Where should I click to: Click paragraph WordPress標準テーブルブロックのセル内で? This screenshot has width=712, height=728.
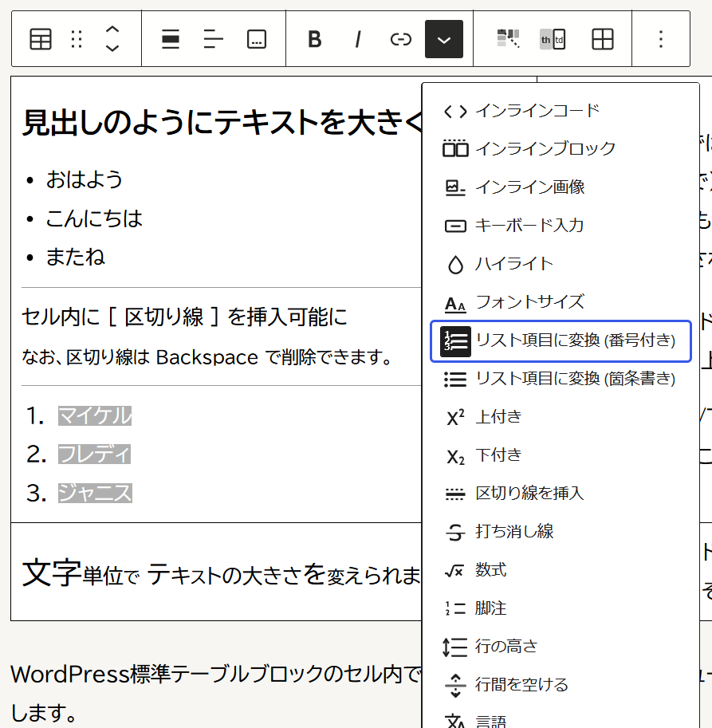tap(215, 674)
